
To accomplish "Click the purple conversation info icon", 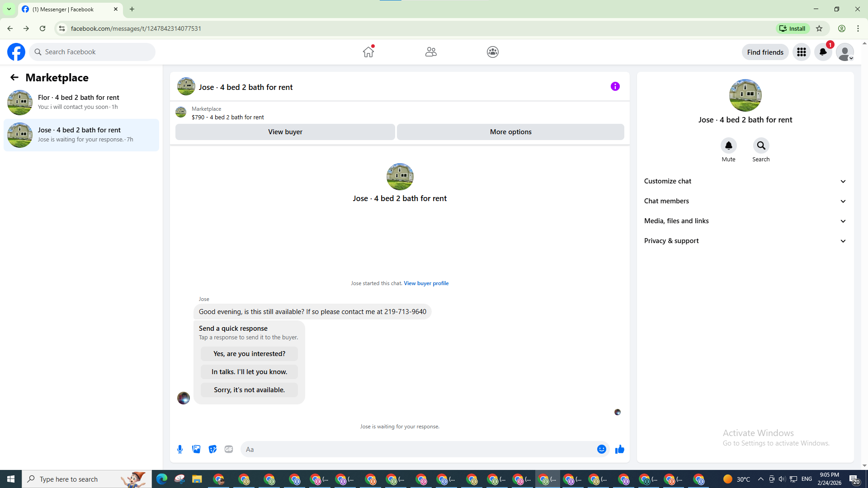I will click(615, 86).
